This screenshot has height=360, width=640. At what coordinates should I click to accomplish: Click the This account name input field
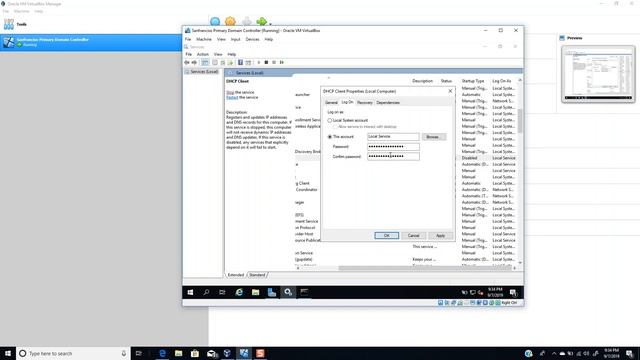pyautogui.click(x=393, y=137)
